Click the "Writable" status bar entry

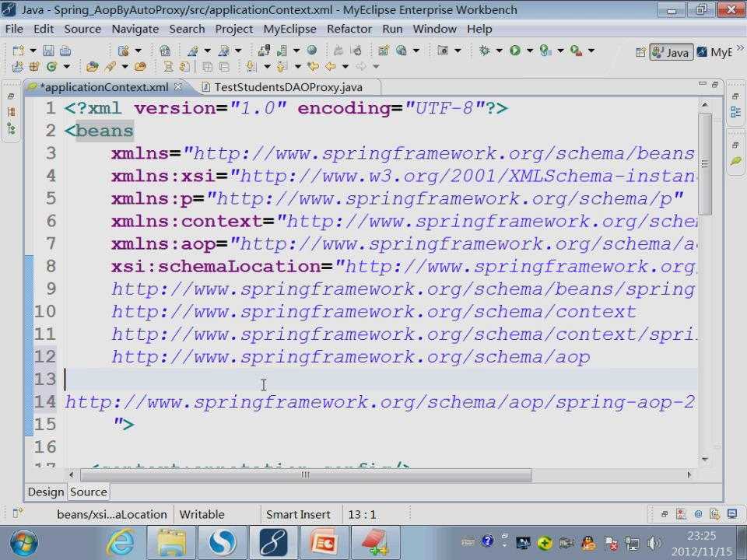(202, 515)
